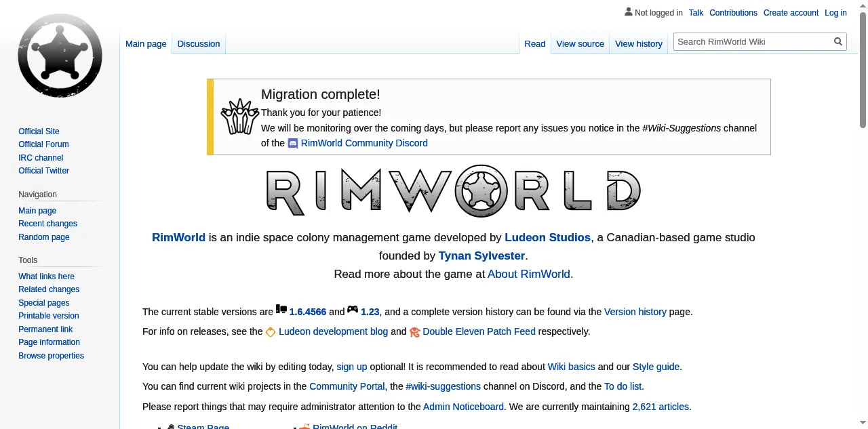Screen dimensions: 868x429
Task: Click the Double Eleven feed icon
Action: (x=414, y=331)
